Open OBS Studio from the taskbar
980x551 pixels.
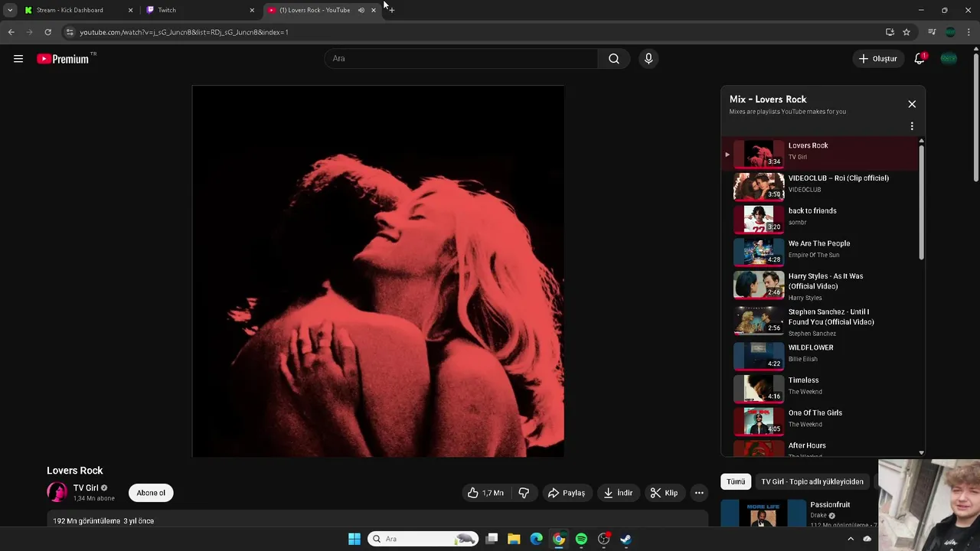603,539
